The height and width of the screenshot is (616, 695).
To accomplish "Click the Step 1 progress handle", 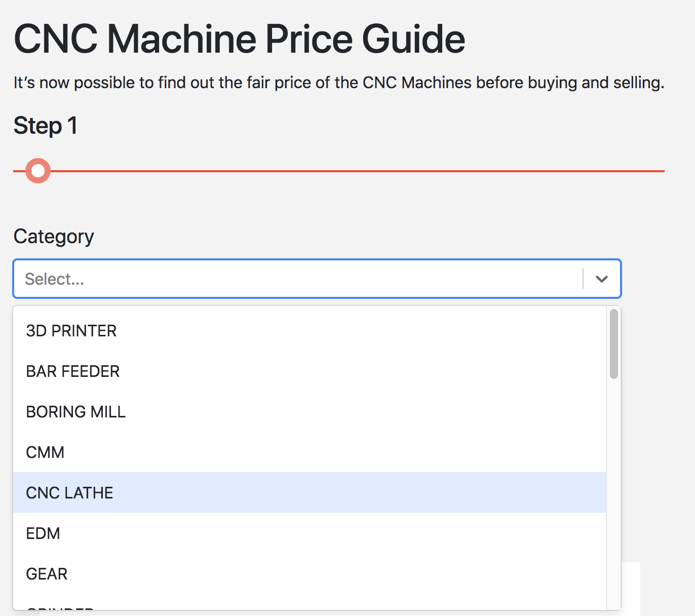I will pos(37,171).
